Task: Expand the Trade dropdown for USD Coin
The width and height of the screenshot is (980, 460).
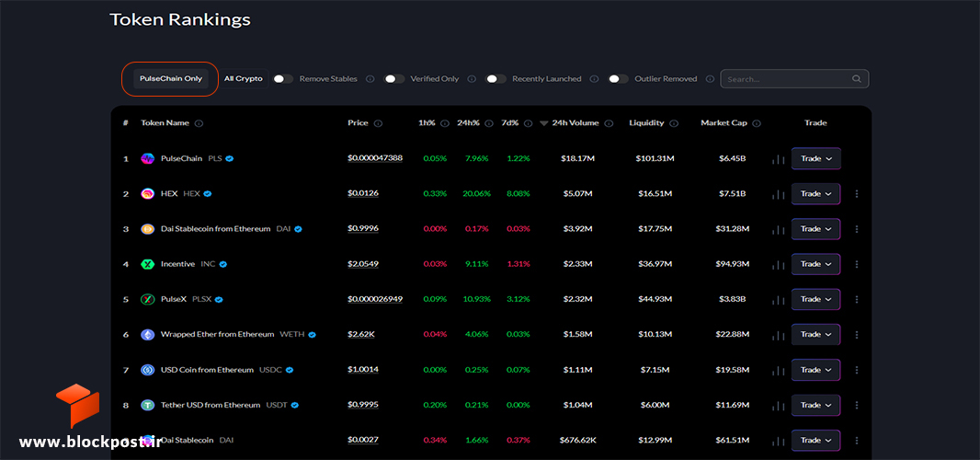Action: point(816,370)
